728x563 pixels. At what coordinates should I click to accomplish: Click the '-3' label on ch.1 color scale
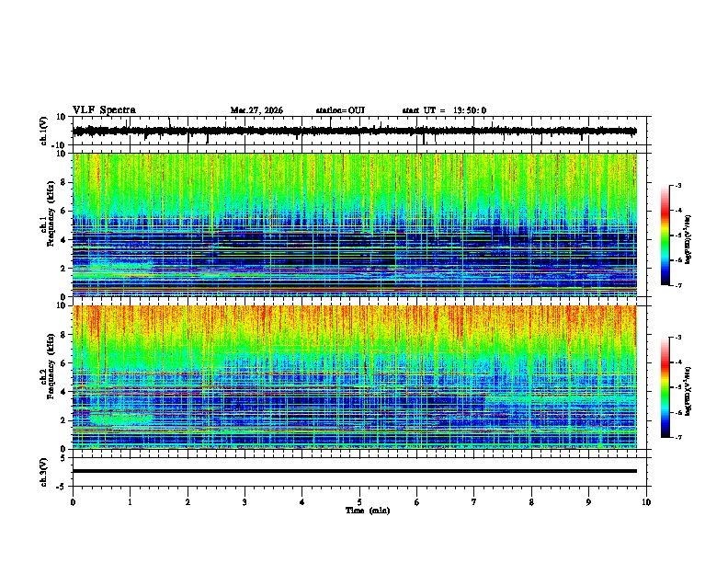pyautogui.click(x=677, y=185)
